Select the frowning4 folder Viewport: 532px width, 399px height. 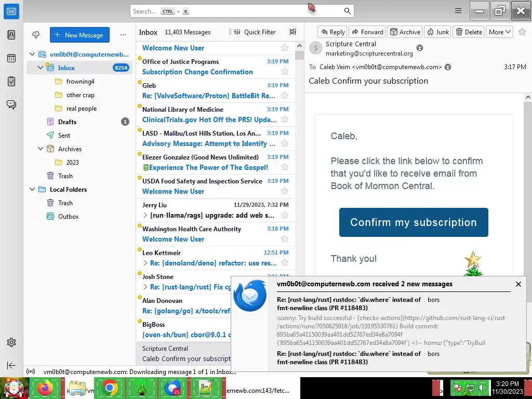79,82
